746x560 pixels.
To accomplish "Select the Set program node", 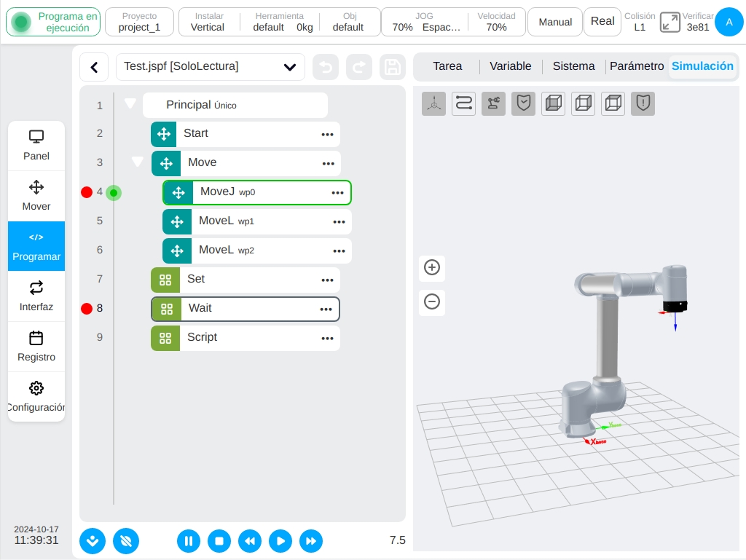I will [246, 280].
